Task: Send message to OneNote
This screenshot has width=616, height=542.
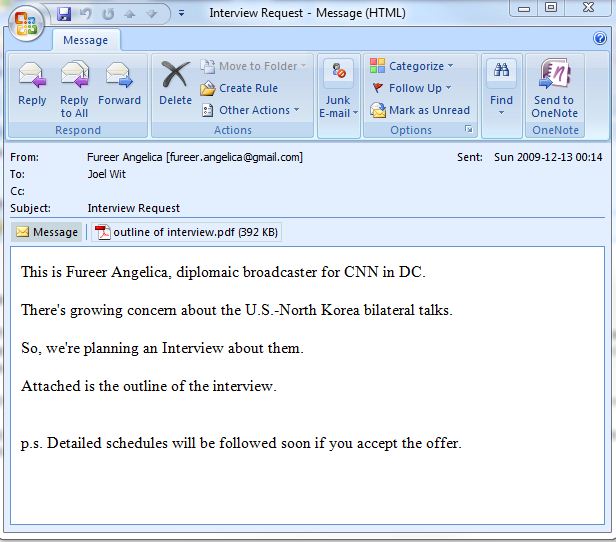Action: 555,89
